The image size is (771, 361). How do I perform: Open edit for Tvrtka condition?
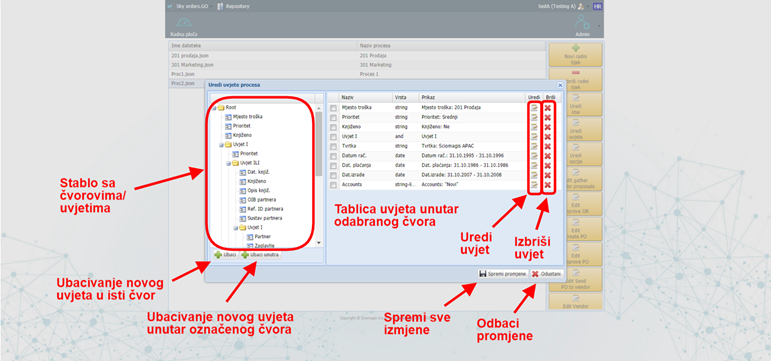coord(534,146)
